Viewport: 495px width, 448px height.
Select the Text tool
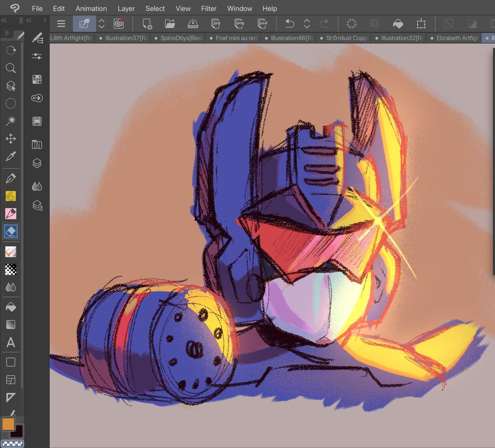tap(11, 342)
